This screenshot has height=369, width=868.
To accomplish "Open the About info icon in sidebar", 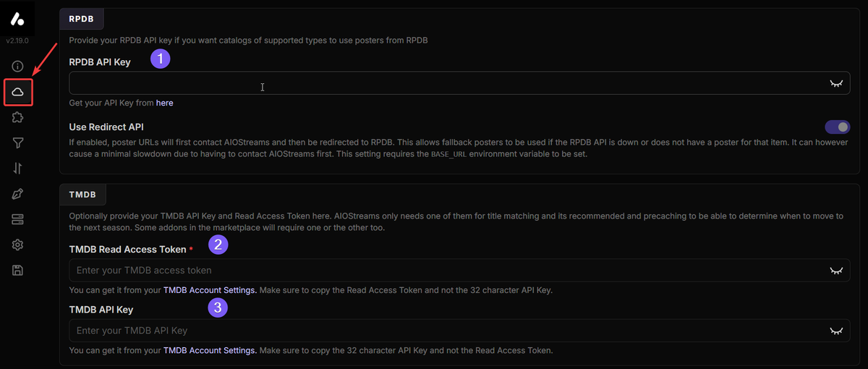I will pyautogui.click(x=18, y=66).
